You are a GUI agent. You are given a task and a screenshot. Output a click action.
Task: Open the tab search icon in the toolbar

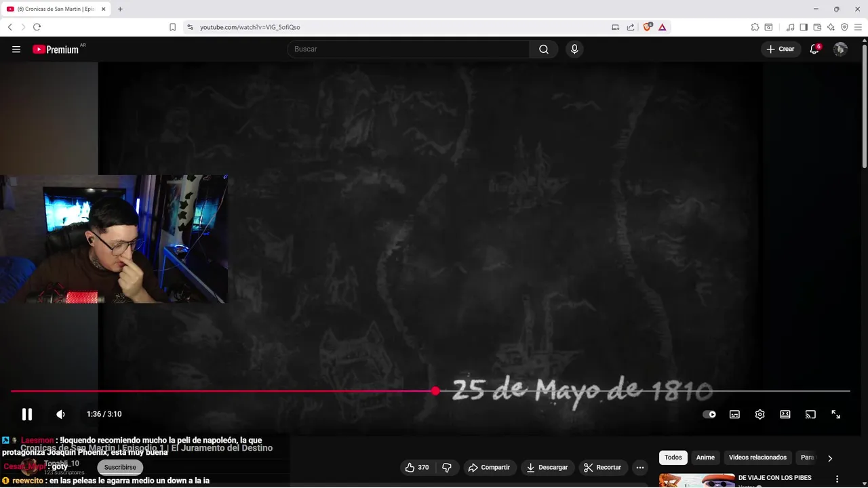click(x=768, y=27)
